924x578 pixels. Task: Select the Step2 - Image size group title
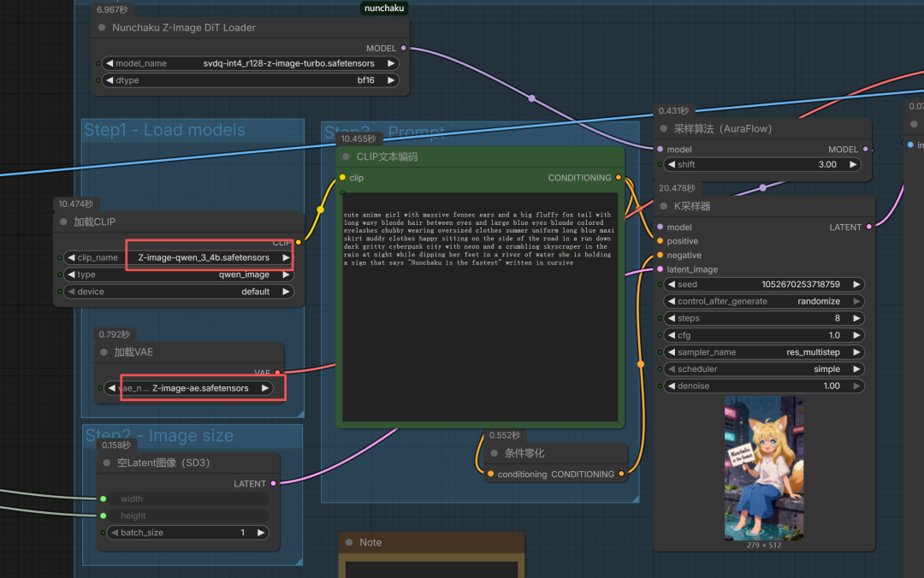[x=159, y=435]
